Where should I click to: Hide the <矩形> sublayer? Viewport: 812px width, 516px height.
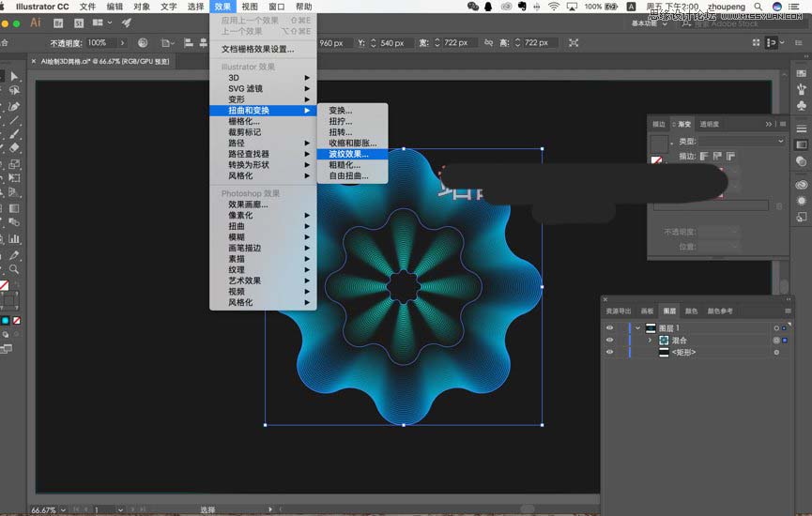coord(609,352)
